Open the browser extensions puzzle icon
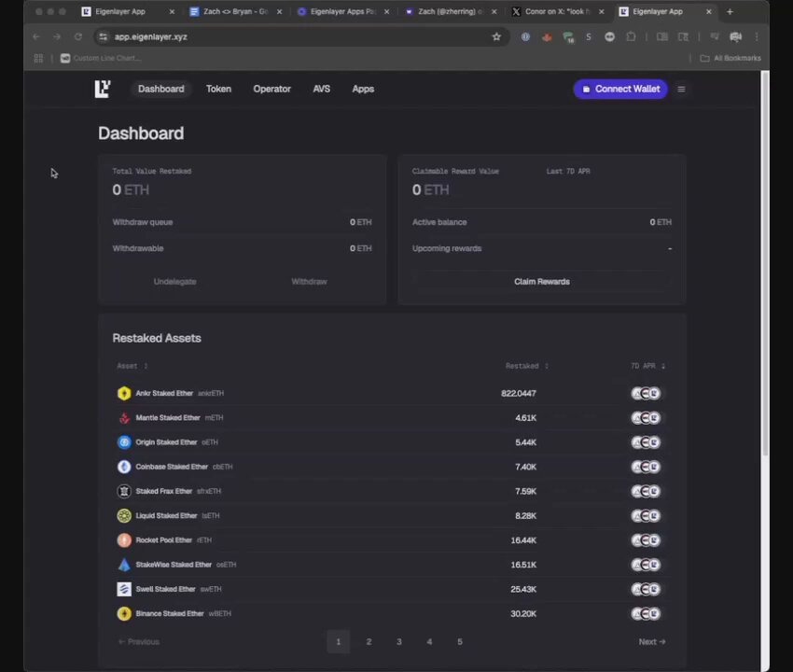The width and height of the screenshot is (793, 672). coord(631,36)
